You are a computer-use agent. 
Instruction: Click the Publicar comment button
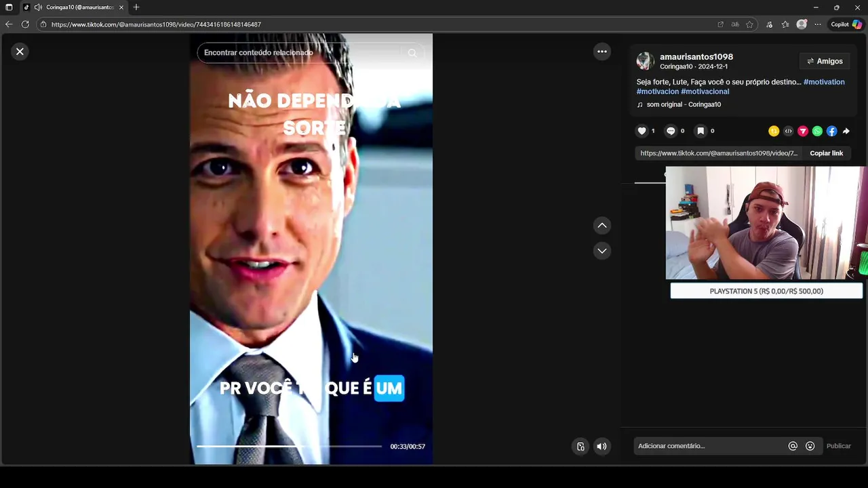tap(838, 446)
